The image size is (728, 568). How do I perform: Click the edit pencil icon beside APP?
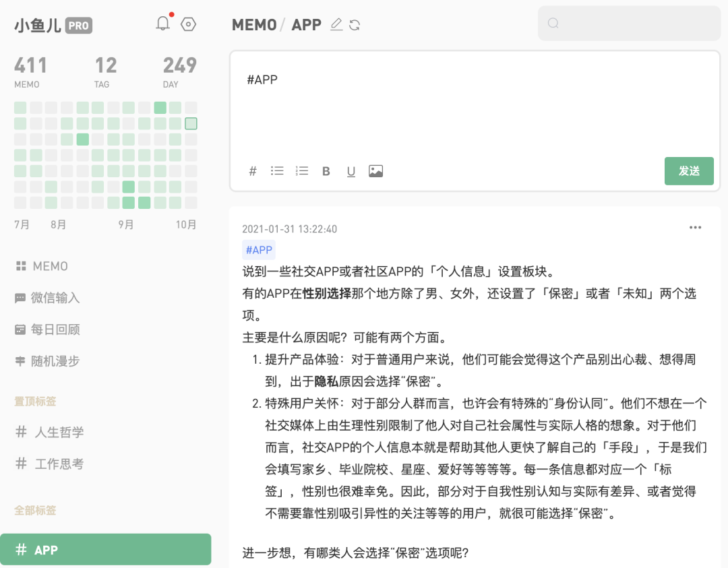coord(336,25)
